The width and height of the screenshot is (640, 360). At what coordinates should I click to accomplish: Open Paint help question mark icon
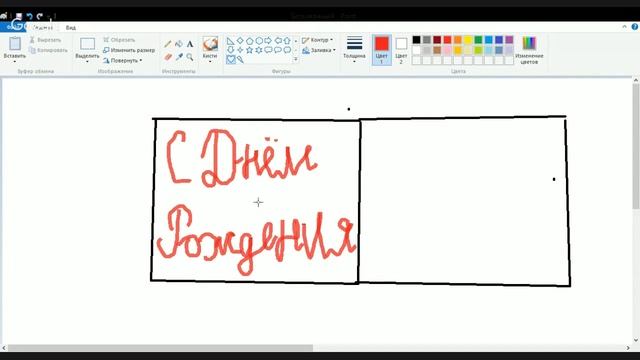pos(635,27)
